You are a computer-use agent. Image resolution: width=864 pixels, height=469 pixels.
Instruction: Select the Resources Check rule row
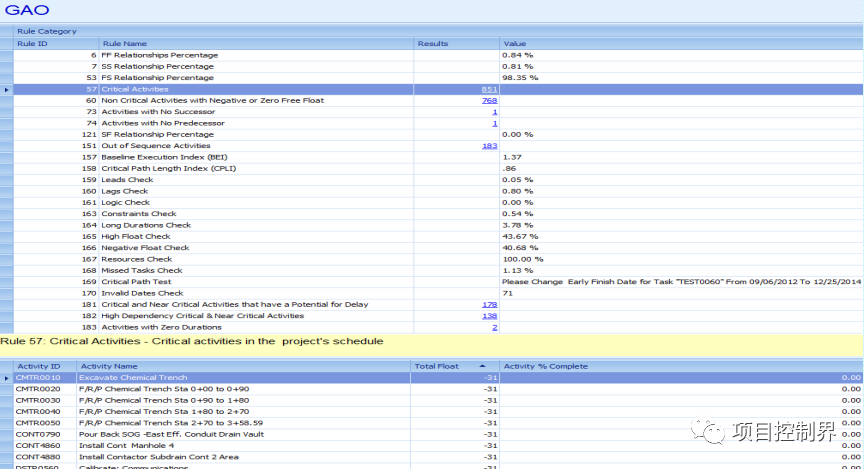[439, 259]
